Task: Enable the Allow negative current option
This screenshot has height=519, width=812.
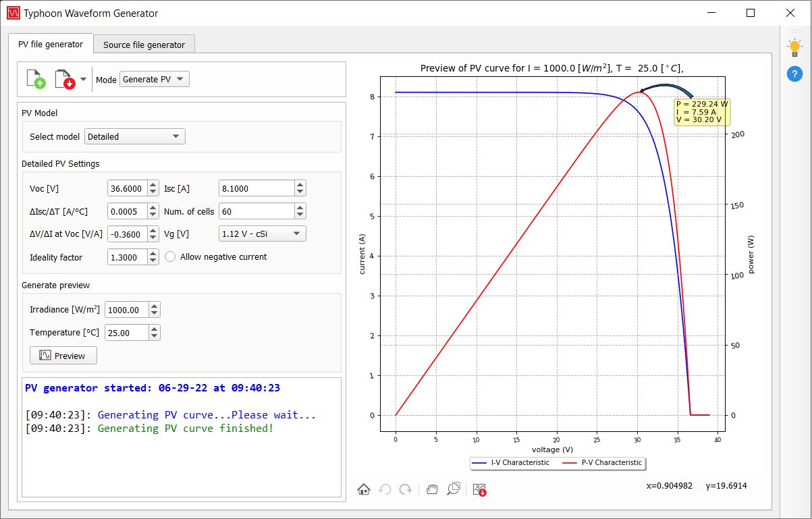Action: click(x=170, y=256)
